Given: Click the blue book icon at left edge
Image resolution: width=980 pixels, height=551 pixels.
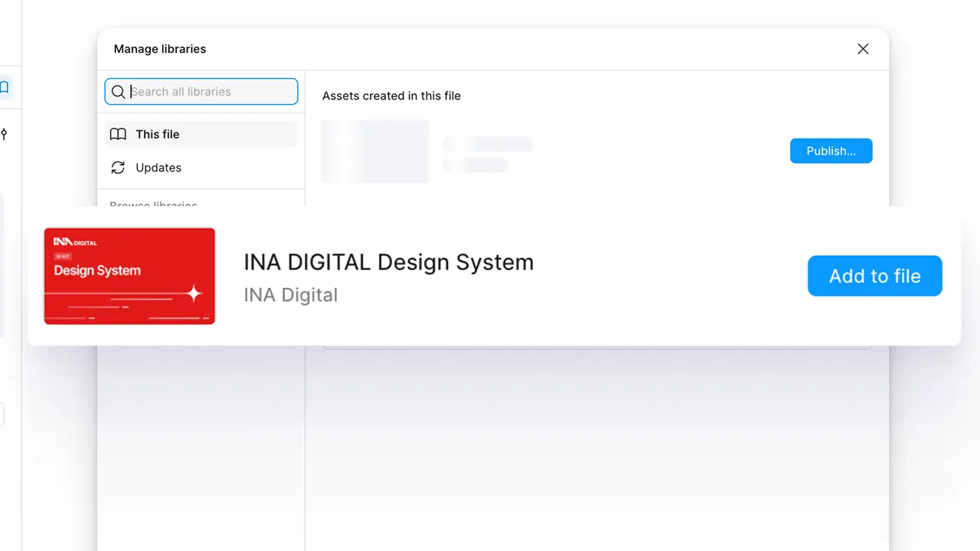Looking at the screenshot, I should 4,87.
